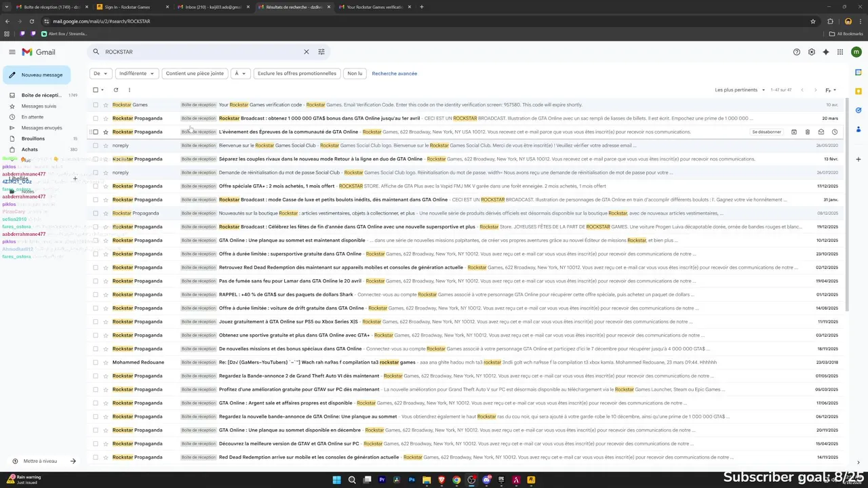Image resolution: width=868 pixels, height=488 pixels.
Task: Open search options filter icon
Action: [321, 52]
